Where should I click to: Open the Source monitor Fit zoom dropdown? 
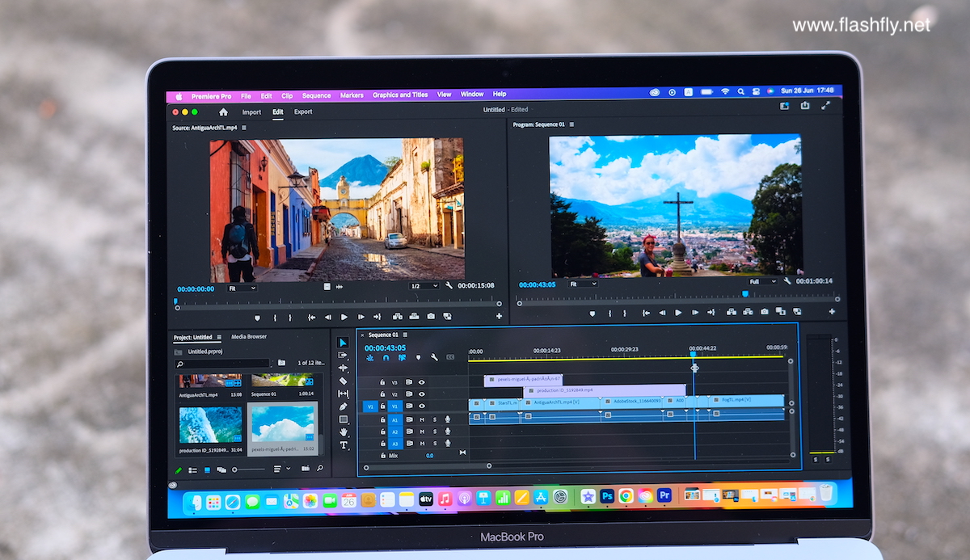click(x=242, y=288)
